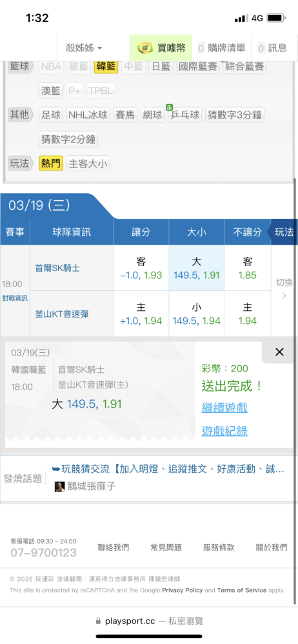The image size is (298, 644).
Task: Toggle the 熱門 play mode
Action: 50,164
